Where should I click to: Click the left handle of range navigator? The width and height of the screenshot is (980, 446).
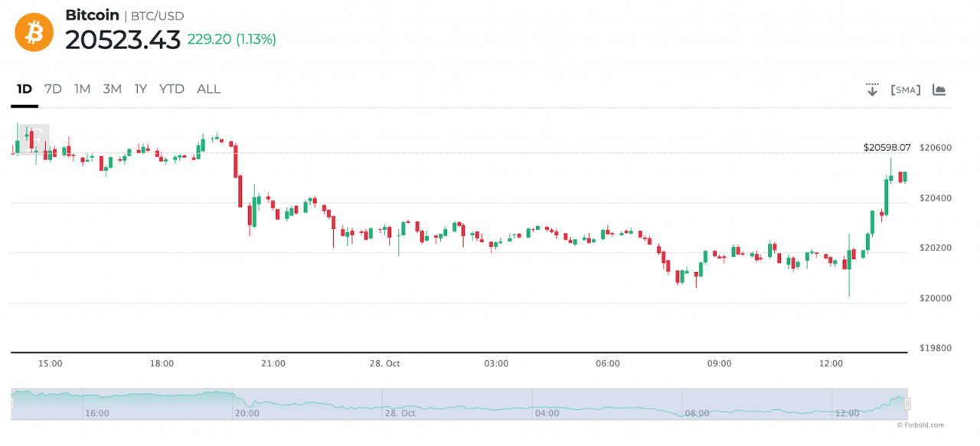11,403
